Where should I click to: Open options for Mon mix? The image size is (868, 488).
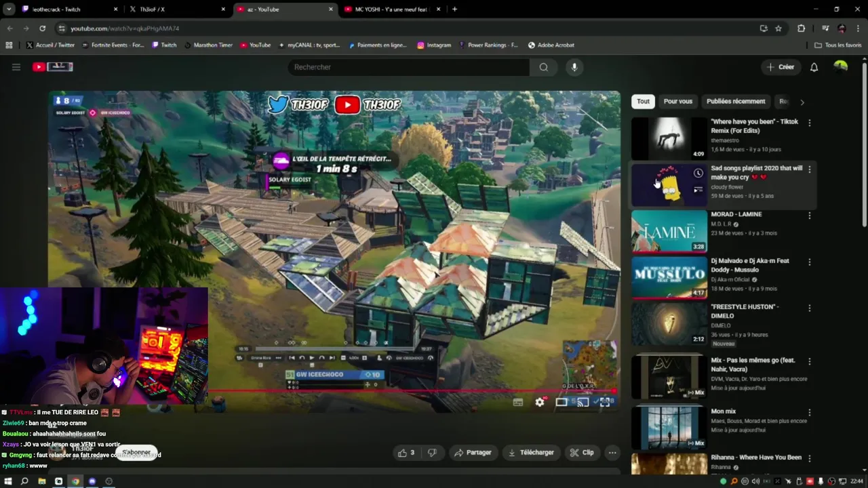(809, 413)
